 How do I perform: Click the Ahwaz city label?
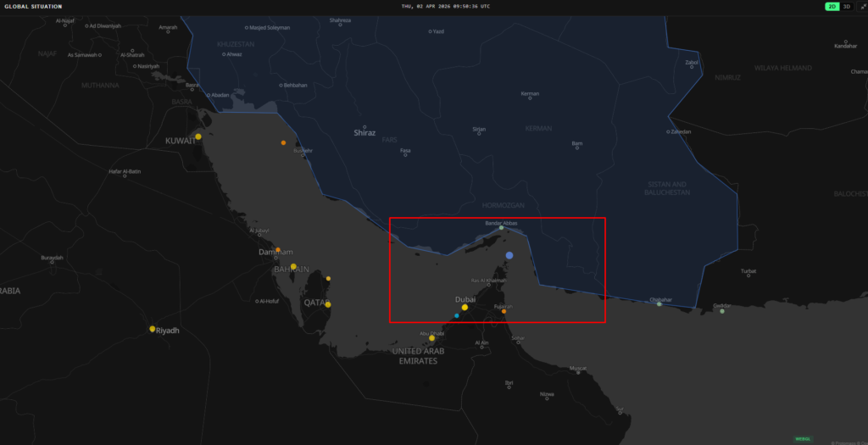tap(234, 54)
